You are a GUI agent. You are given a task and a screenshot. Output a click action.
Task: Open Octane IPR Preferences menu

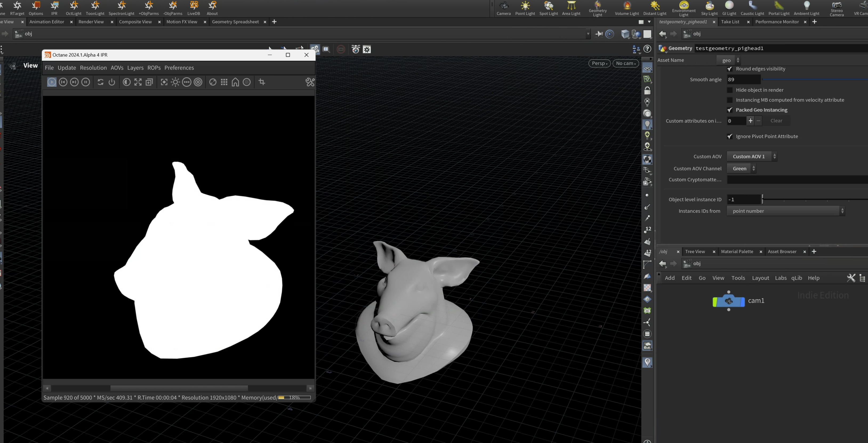point(179,68)
